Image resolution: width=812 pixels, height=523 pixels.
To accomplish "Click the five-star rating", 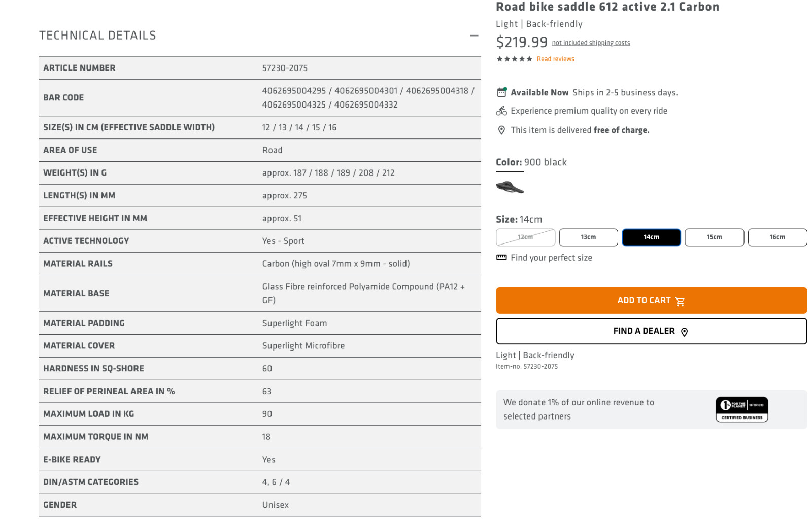I will 514,59.
